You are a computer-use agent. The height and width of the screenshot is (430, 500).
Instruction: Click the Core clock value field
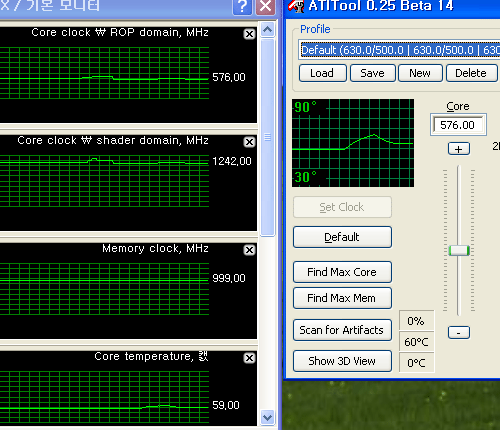(x=458, y=125)
